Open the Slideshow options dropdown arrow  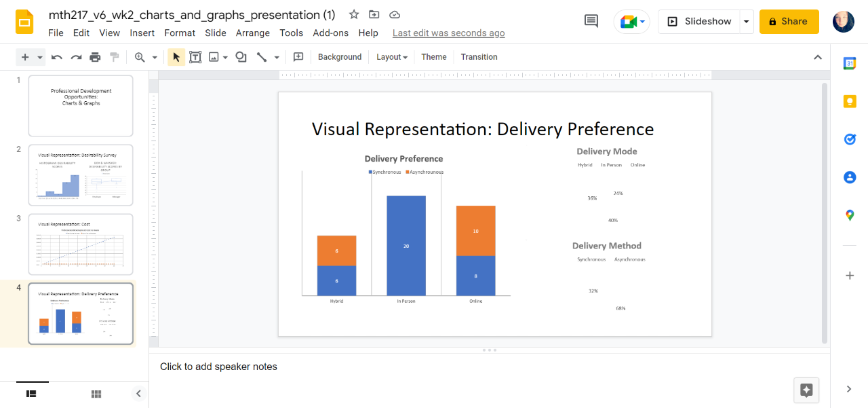[x=746, y=21]
